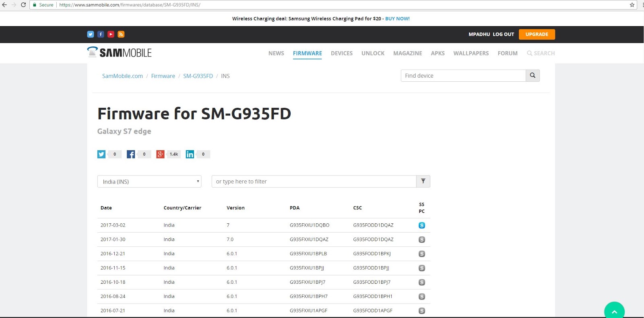Viewport: 644px width, 318px height.
Task: Click the Country/Carrier column header
Action: (182, 208)
